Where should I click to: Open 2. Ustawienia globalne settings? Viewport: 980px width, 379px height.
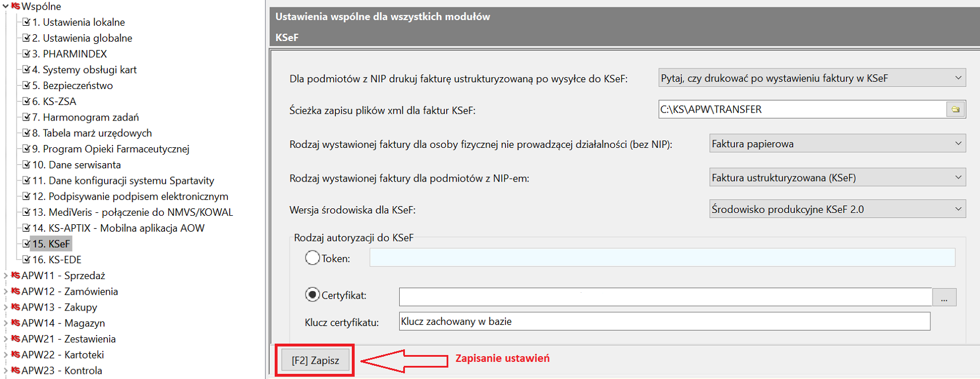coord(82,38)
